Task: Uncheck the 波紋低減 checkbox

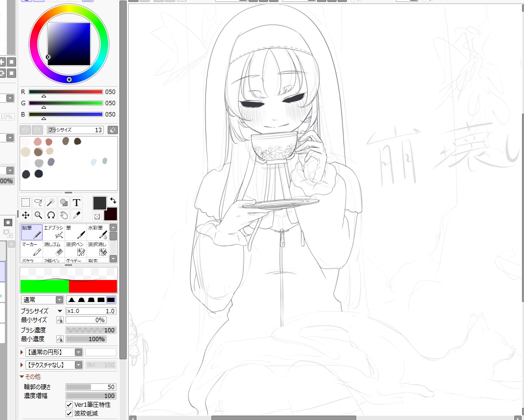Action: pos(69,414)
